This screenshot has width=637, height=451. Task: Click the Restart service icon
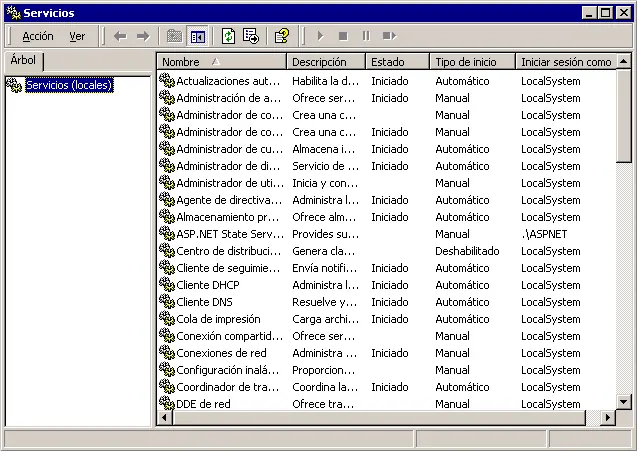(x=389, y=36)
